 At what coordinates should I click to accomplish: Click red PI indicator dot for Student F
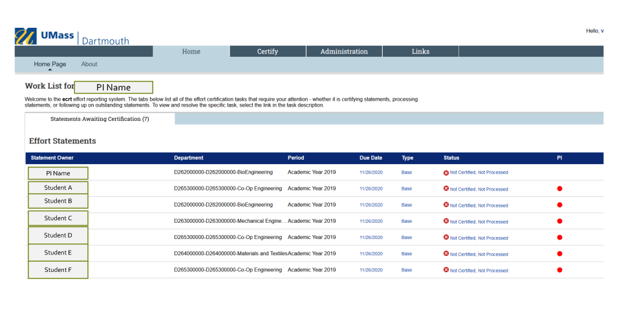click(x=559, y=270)
